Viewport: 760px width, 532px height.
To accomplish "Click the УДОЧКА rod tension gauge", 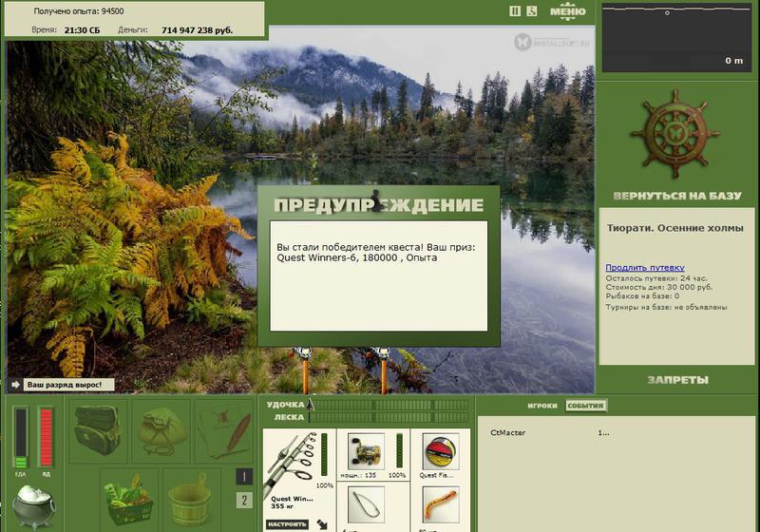I will click(390, 405).
